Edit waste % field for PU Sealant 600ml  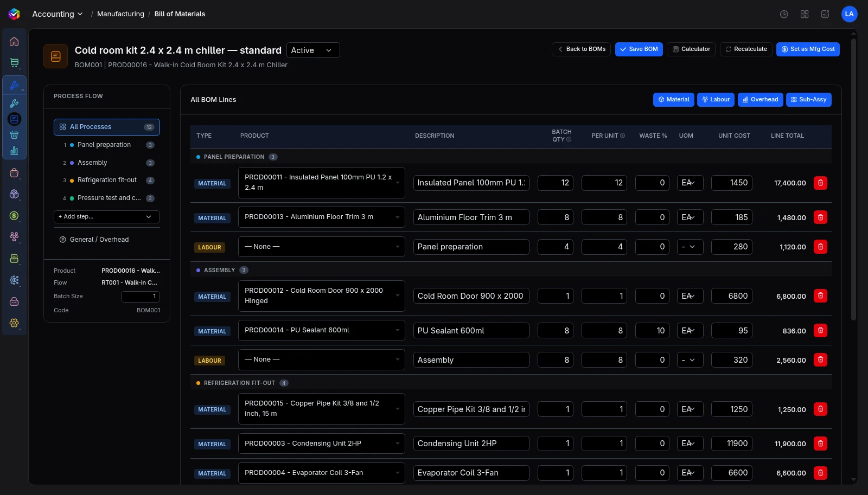[652, 331]
